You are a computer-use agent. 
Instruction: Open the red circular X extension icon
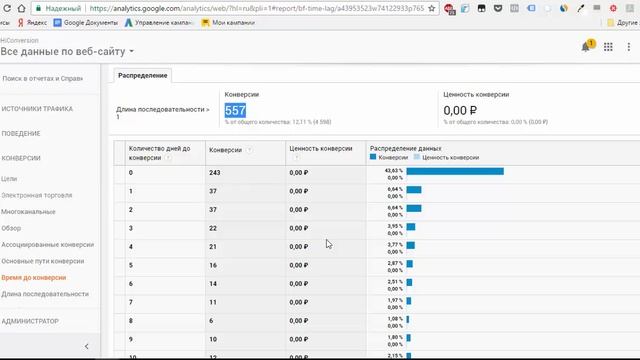point(613,8)
